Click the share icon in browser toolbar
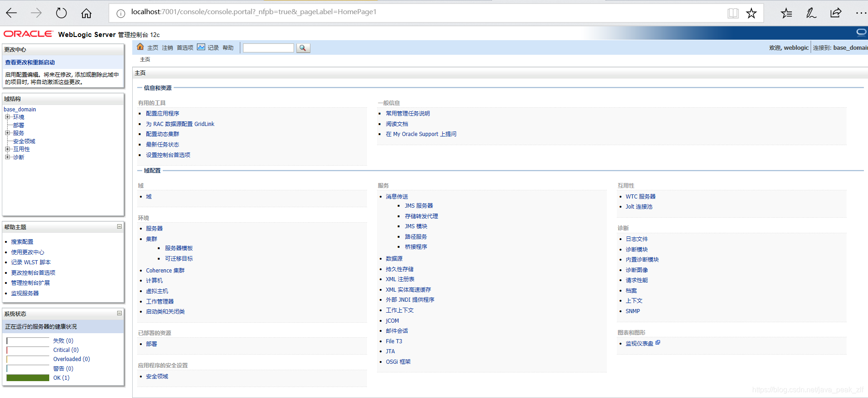 [836, 13]
